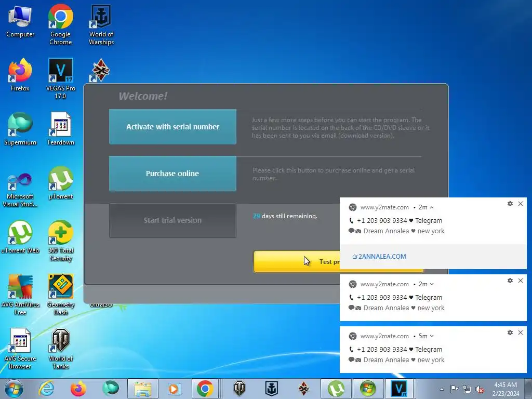Screen dimensions: 532x399
Task: Click Activate with serial number button
Action: click(172, 127)
